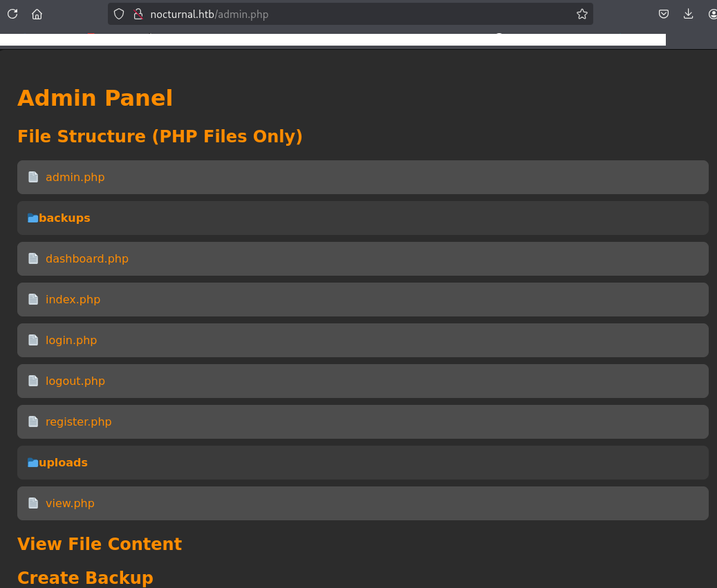
Task: Open view.php from the list
Action: [70, 503]
